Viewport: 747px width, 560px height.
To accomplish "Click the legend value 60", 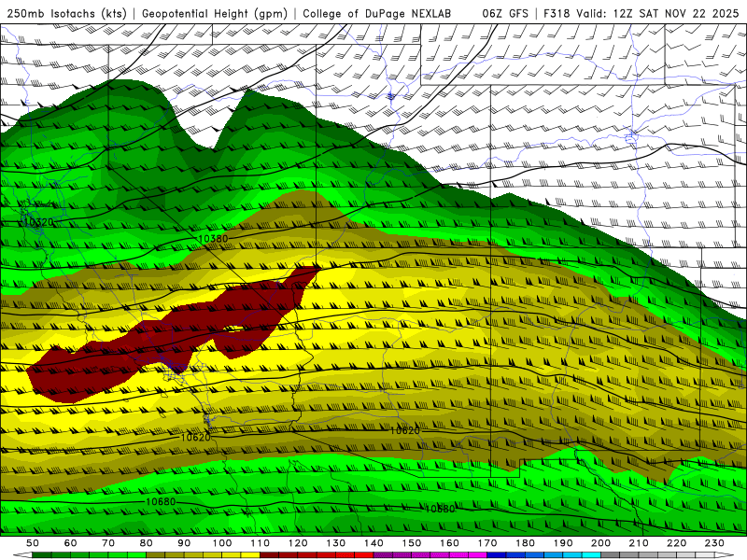I will coord(71,543).
